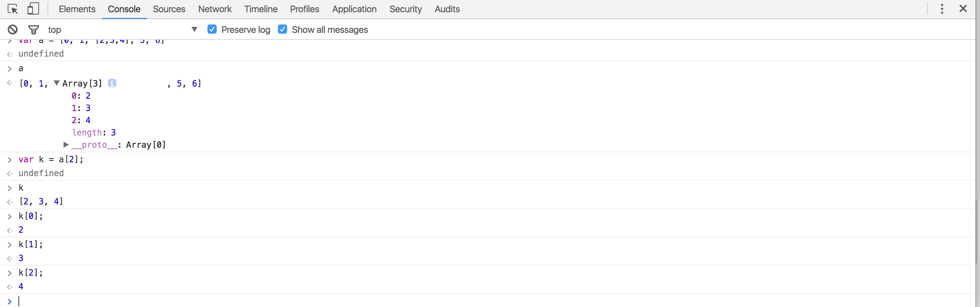
Task: Switch to the Elements tab
Action: point(77,9)
